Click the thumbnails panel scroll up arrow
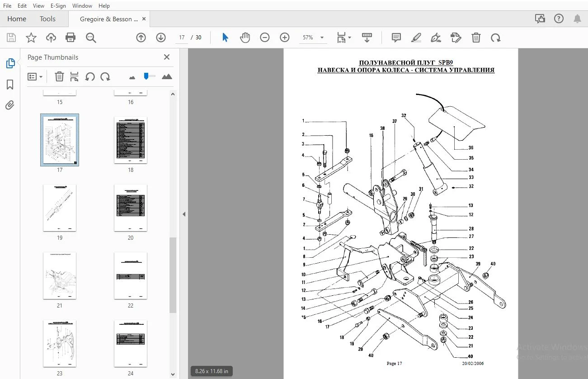588x379 pixels. point(173,94)
